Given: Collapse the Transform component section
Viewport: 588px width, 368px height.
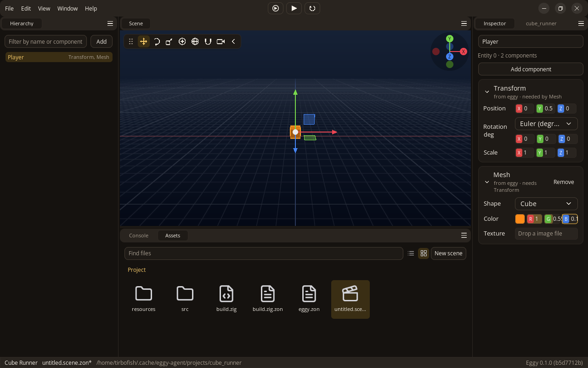Looking at the screenshot, I should point(487,92).
